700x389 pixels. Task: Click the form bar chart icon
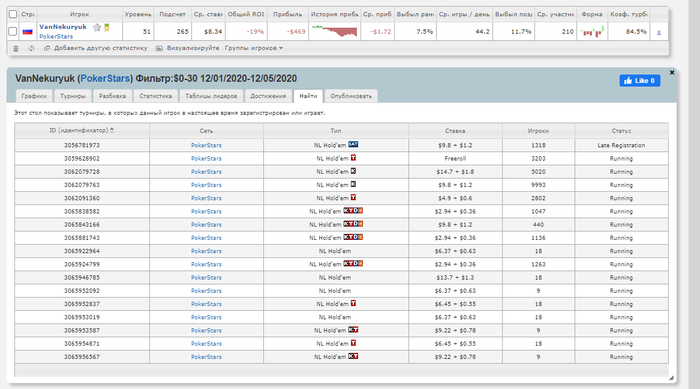pyautogui.click(x=592, y=31)
